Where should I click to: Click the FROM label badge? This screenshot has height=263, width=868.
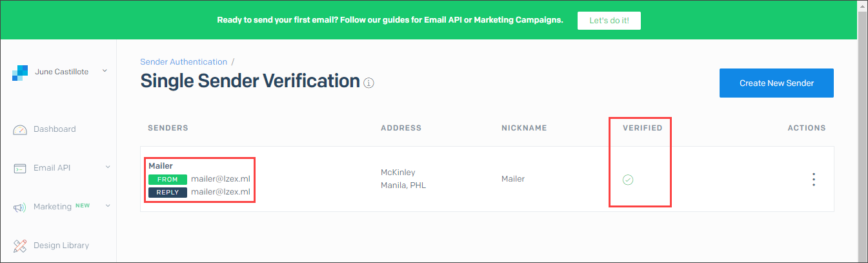(x=168, y=180)
